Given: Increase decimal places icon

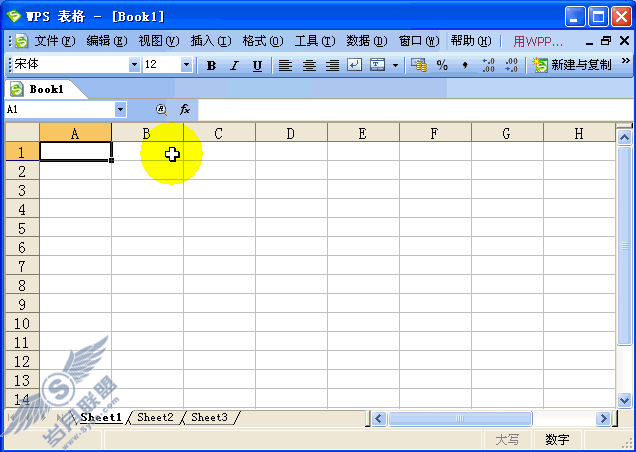Looking at the screenshot, I should coord(488,65).
